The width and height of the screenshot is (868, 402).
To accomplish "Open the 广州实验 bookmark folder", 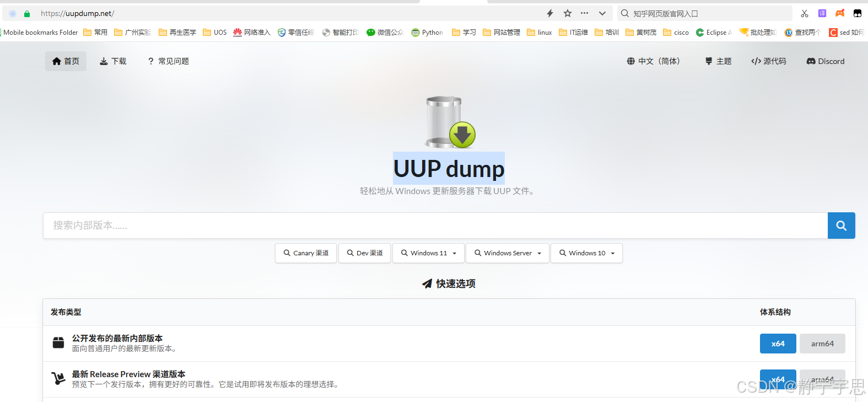I will coord(132,33).
